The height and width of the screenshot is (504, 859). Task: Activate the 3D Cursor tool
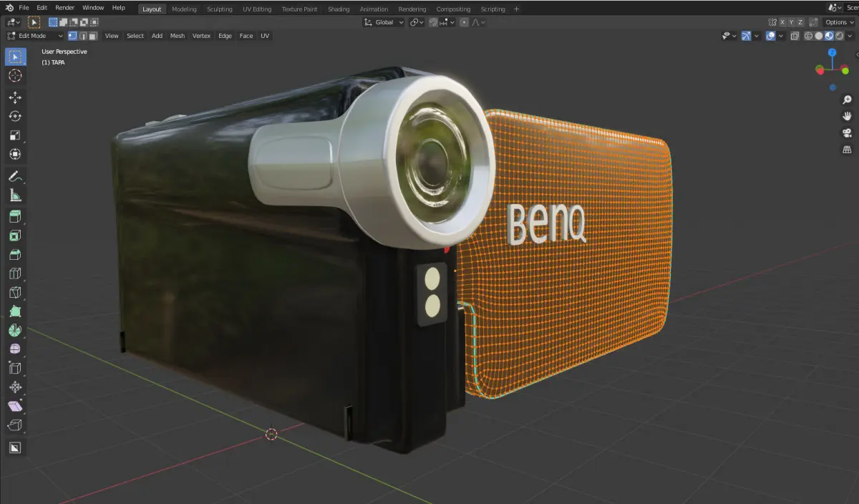click(15, 76)
